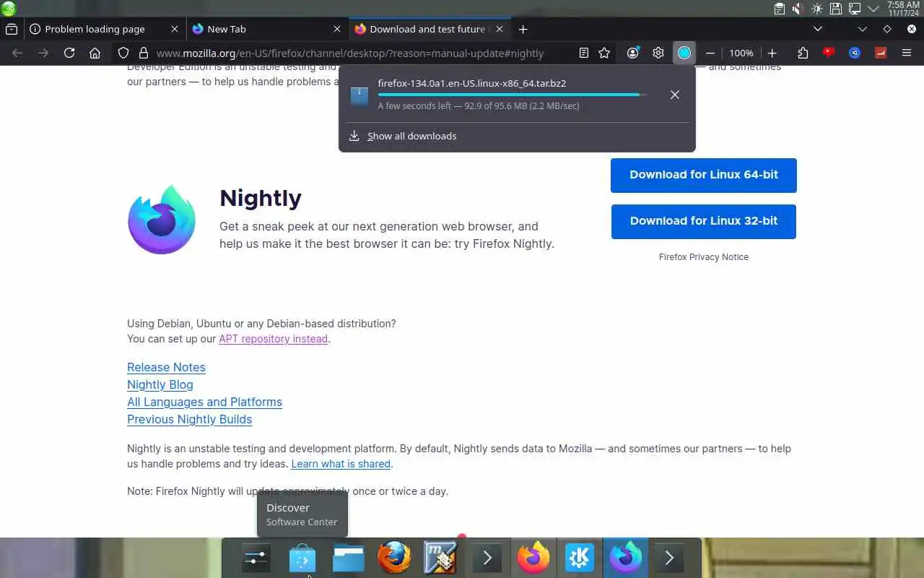This screenshot has width=924, height=578.
Task: Open the Firefox account icon
Action: click(633, 53)
